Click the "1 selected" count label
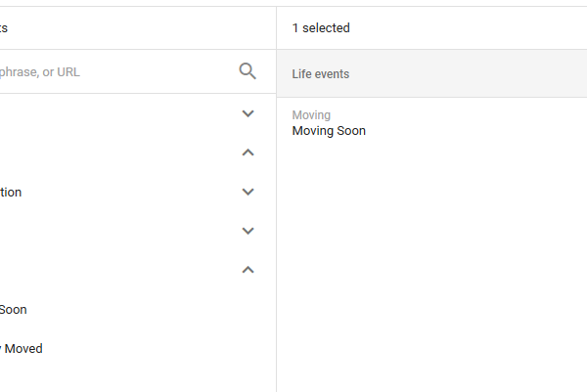Viewport: 587px width, 392px height. 321,28
